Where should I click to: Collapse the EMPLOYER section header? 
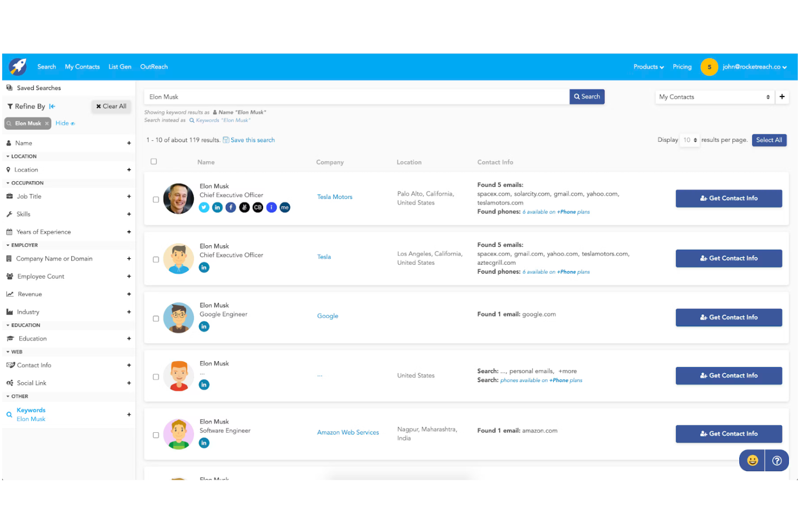[22, 245]
